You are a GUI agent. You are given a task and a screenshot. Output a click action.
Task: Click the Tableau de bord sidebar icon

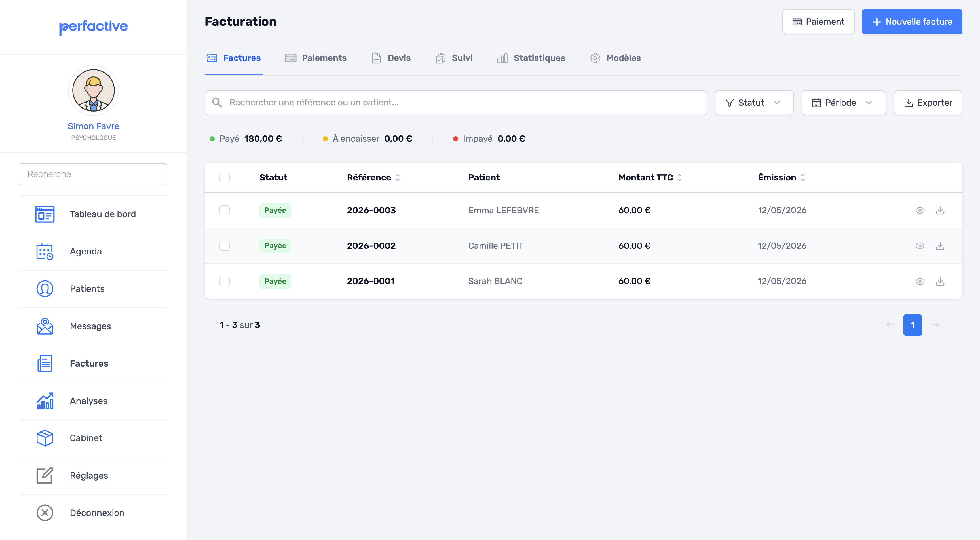pyautogui.click(x=45, y=214)
